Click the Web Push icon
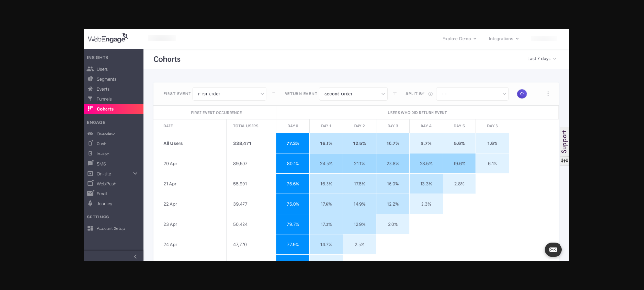The height and width of the screenshot is (290, 644). tap(90, 184)
